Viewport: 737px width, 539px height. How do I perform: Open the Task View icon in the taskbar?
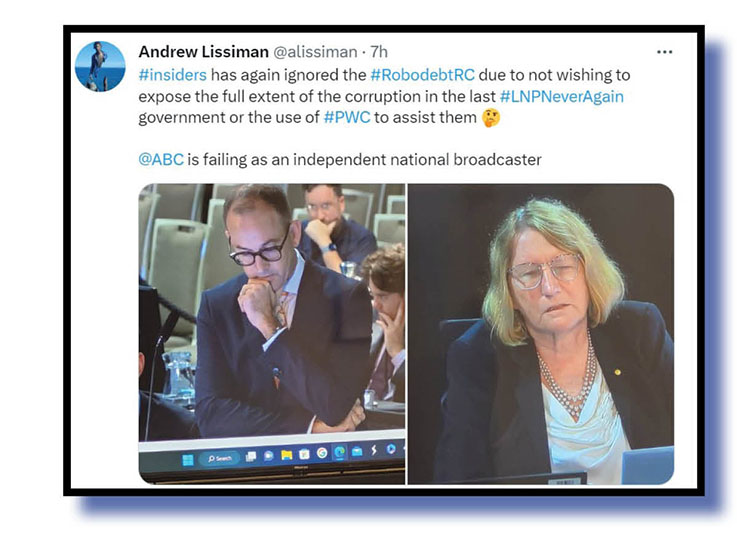pos(251,456)
